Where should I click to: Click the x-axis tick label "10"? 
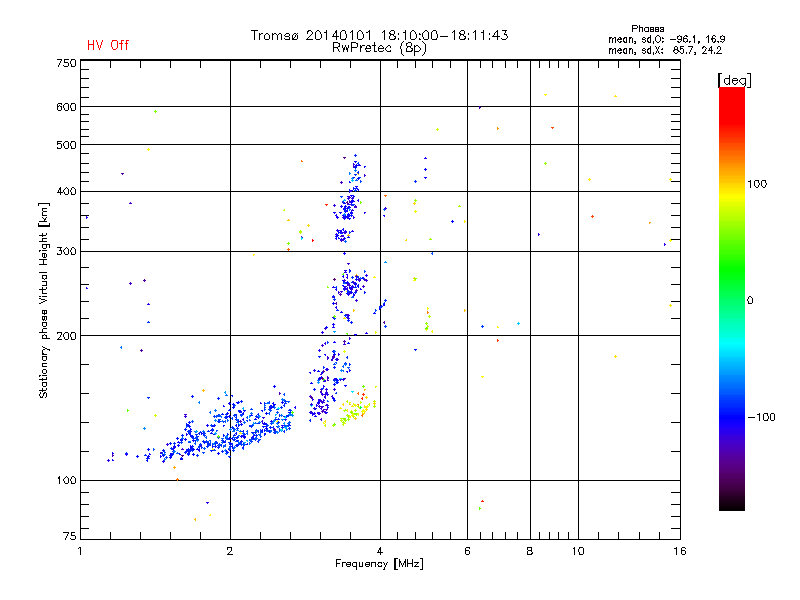[x=578, y=551]
